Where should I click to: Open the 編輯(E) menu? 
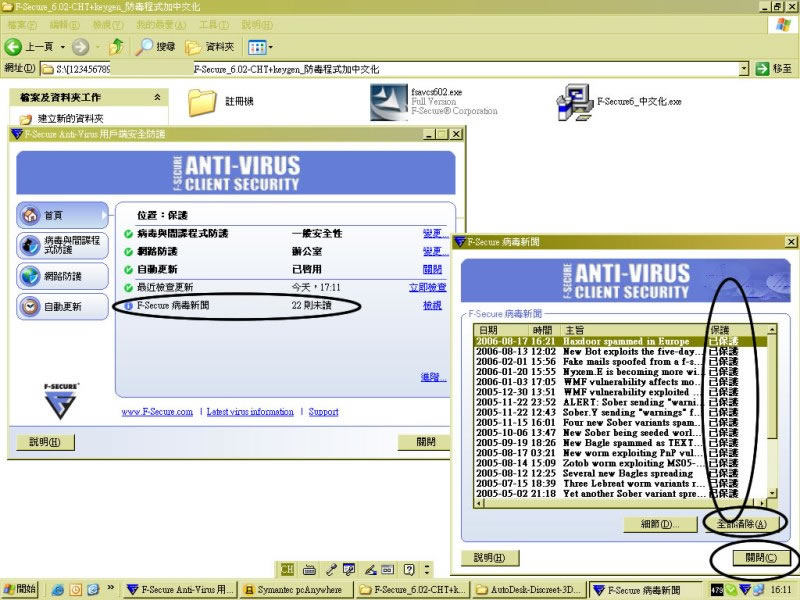tap(64, 24)
